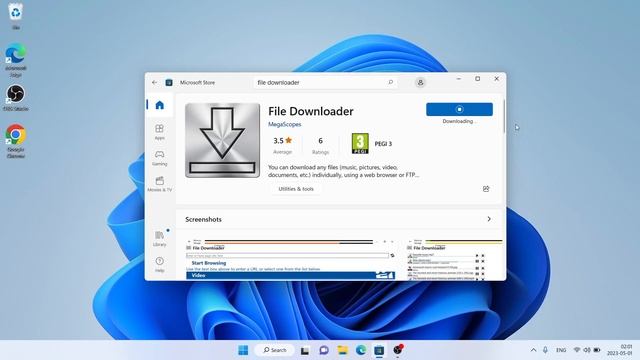Open the Utilities & tools category tag

296,189
